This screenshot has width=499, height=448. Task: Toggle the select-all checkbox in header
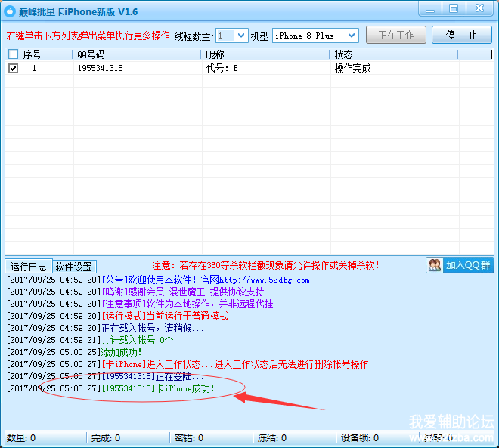(13, 54)
